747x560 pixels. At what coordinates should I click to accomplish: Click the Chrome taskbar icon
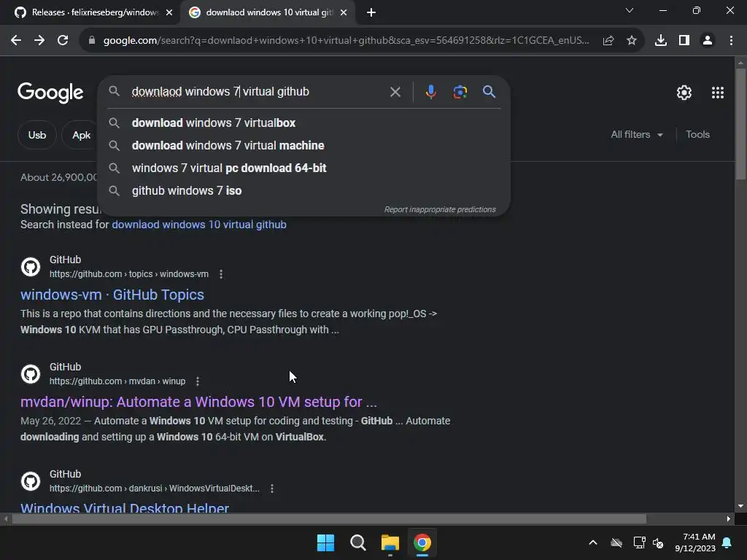pos(422,542)
